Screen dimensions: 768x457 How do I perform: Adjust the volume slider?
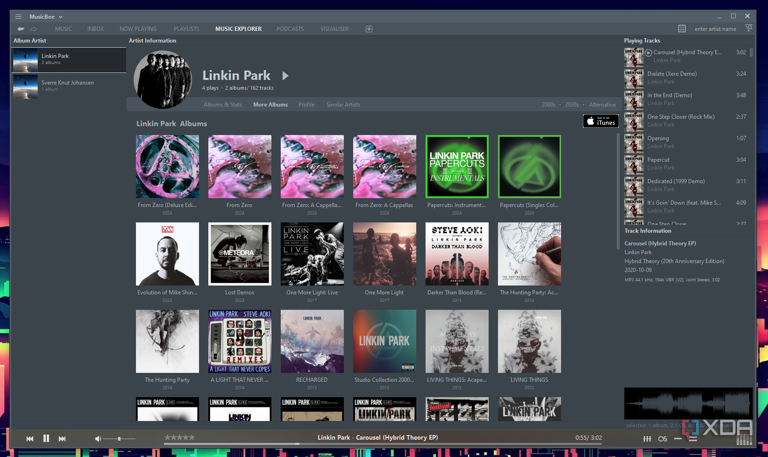point(120,438)
